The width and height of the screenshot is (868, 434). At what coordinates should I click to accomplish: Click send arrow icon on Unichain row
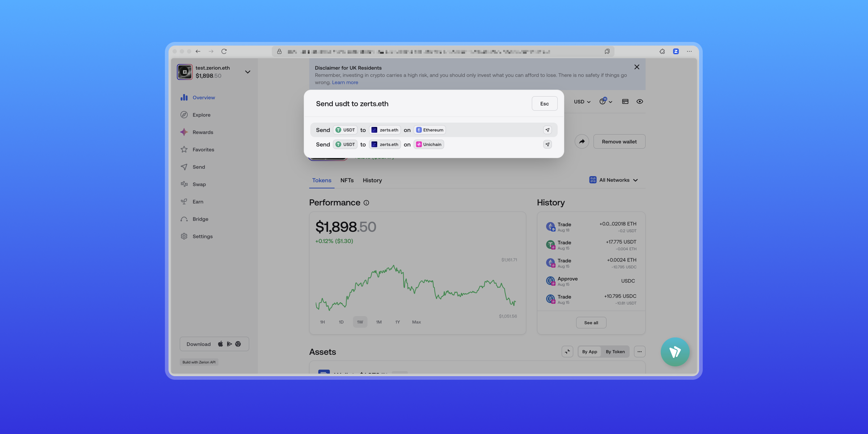click(x=548, y=145)
